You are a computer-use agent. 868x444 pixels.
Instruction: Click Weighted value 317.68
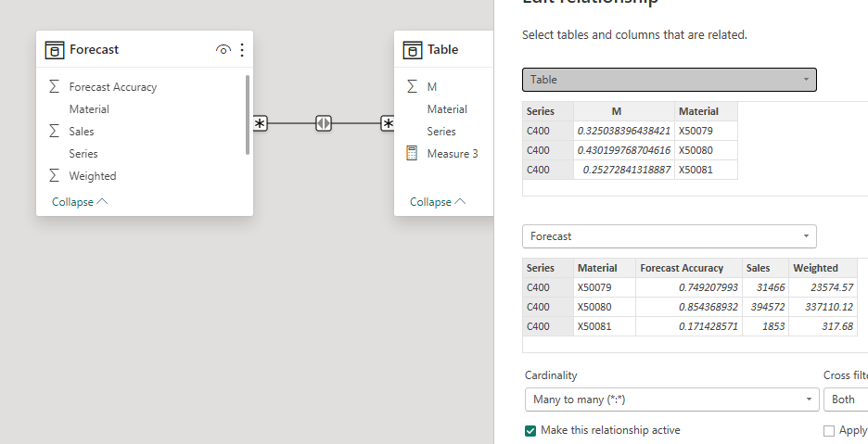click(x=823, y=326)
